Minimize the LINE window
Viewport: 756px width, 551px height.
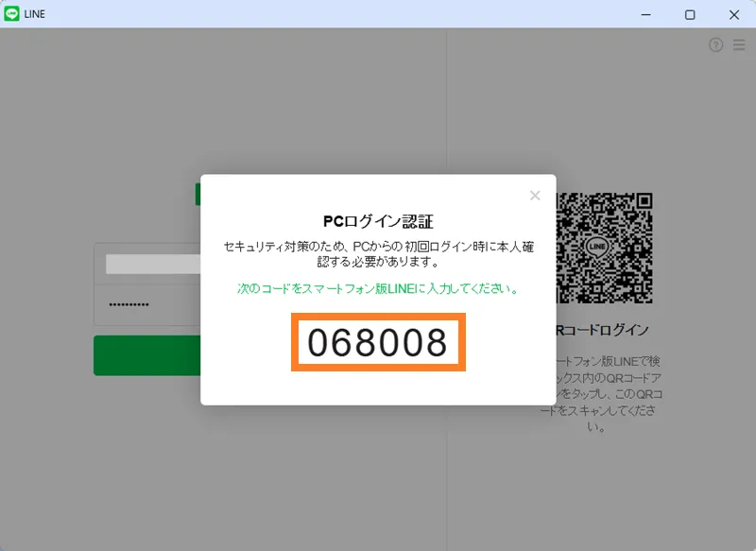(646, 14)
